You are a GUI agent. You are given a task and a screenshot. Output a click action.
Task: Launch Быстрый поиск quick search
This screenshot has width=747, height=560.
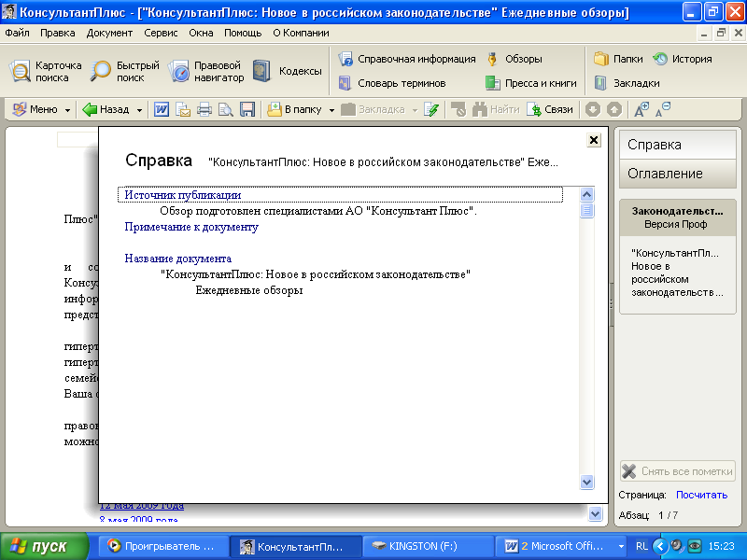[125, 72]
